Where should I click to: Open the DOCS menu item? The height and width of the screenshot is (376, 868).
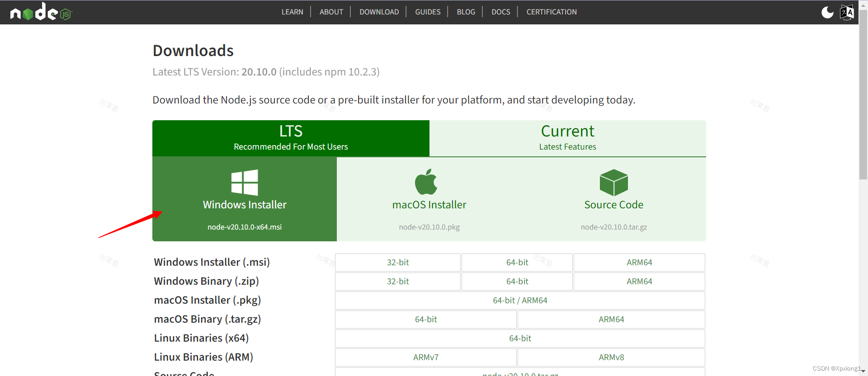[501, 12]
